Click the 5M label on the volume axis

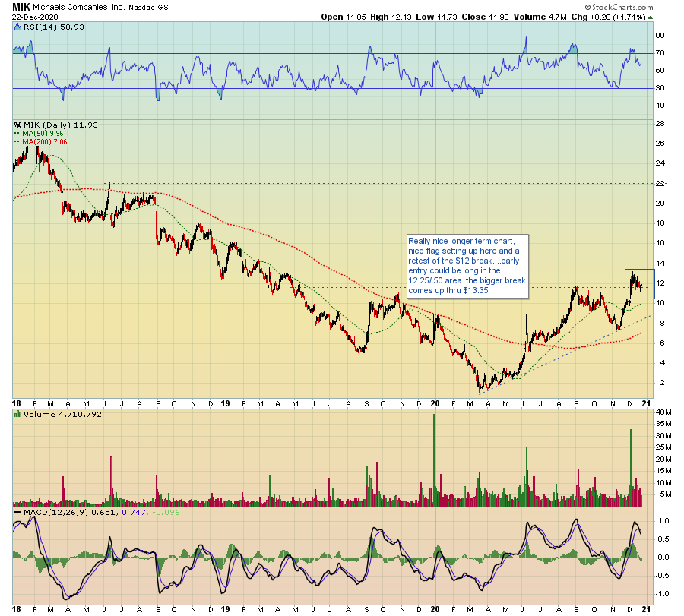pyautogui.click(x=665, y=494)
